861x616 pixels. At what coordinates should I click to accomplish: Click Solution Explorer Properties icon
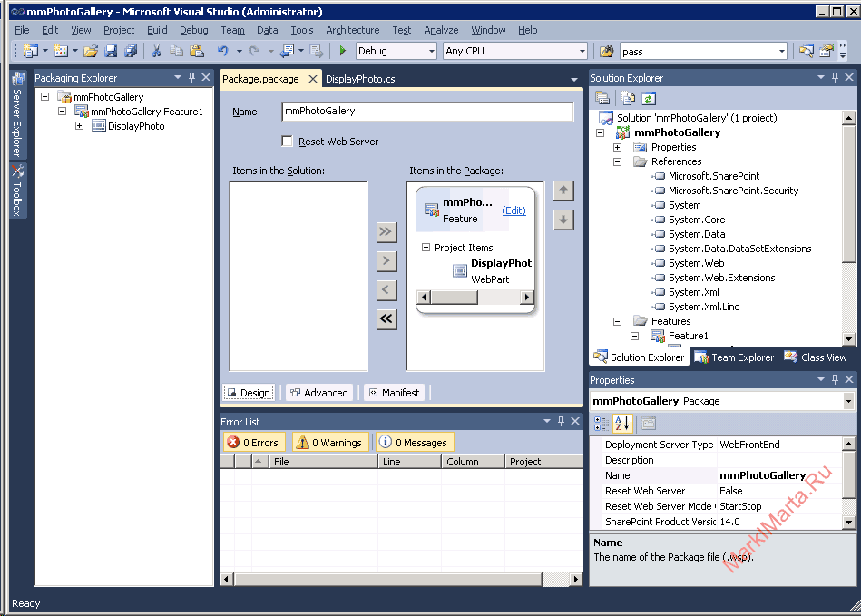point(602,98)
